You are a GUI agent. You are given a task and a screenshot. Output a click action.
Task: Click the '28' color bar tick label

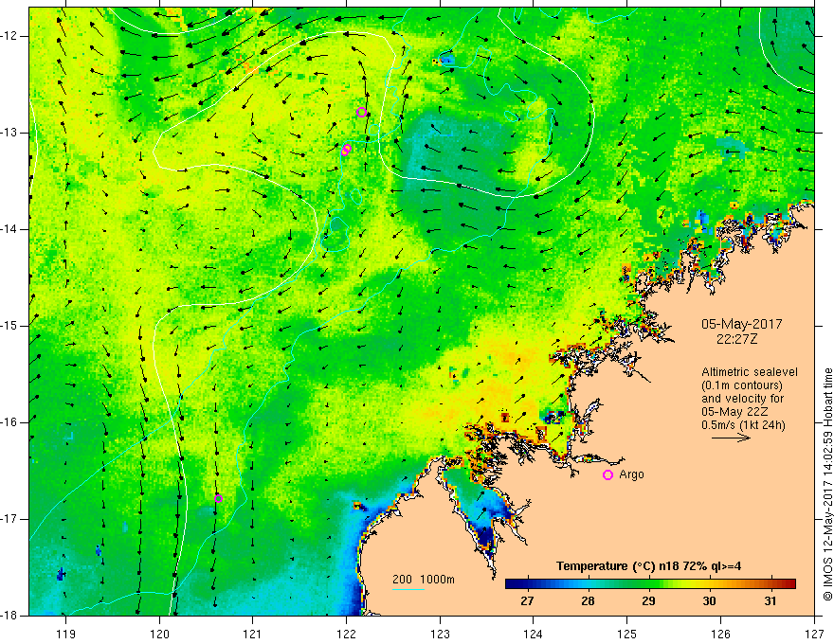tap(588, 601)
